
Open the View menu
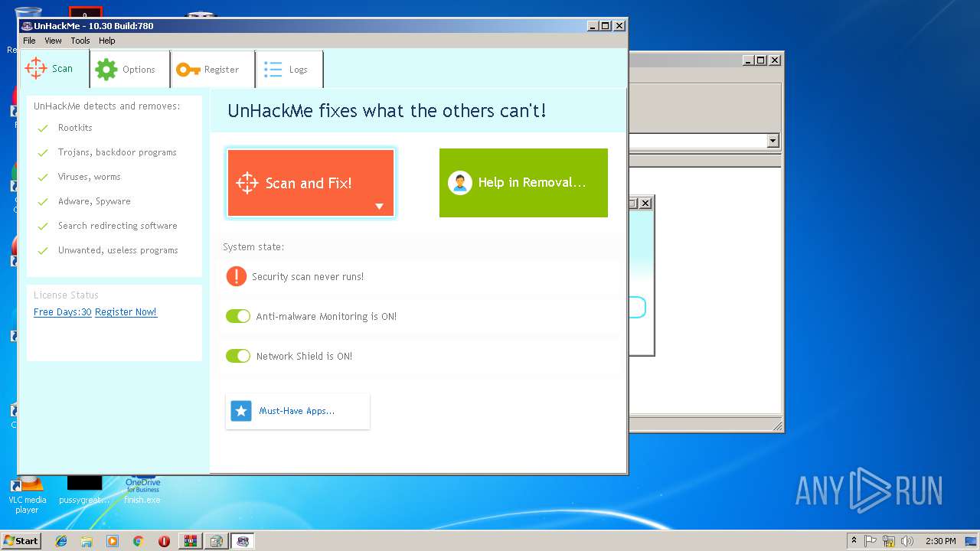tap(54, 41)
